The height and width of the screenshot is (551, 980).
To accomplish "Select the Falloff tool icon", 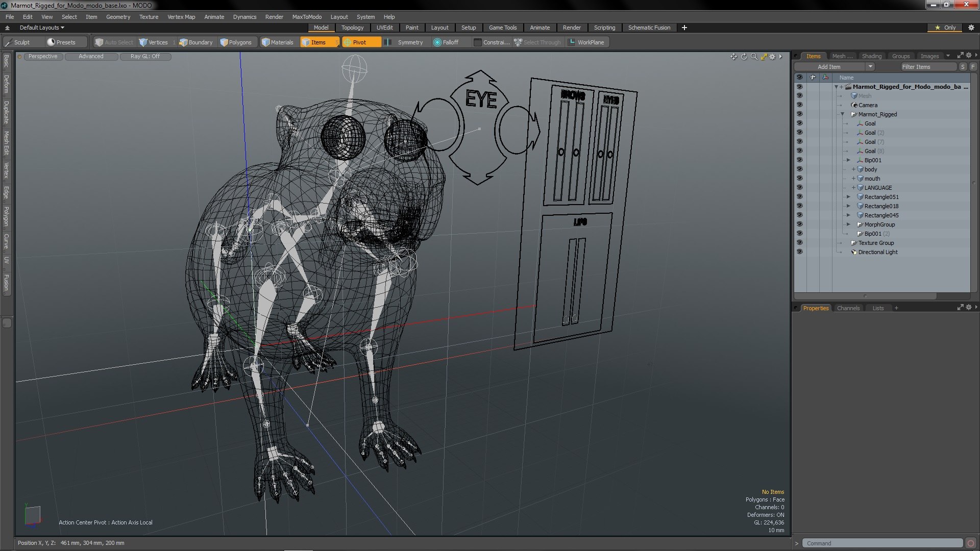I will click(436, 42).
